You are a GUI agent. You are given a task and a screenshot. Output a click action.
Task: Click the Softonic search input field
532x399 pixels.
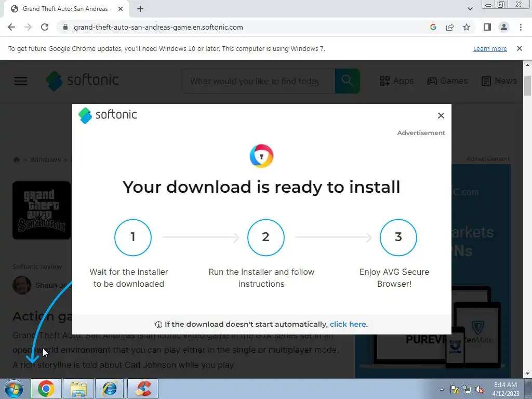coord(259,81)
